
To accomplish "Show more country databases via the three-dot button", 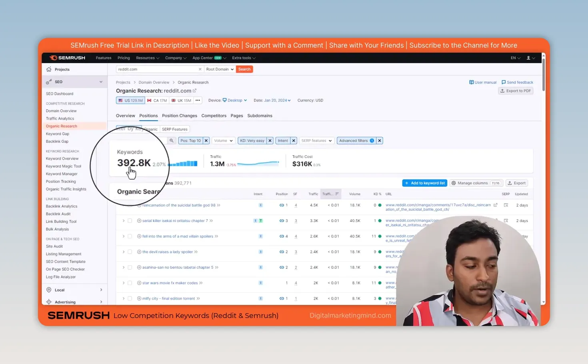I will (x=198, y=100).
